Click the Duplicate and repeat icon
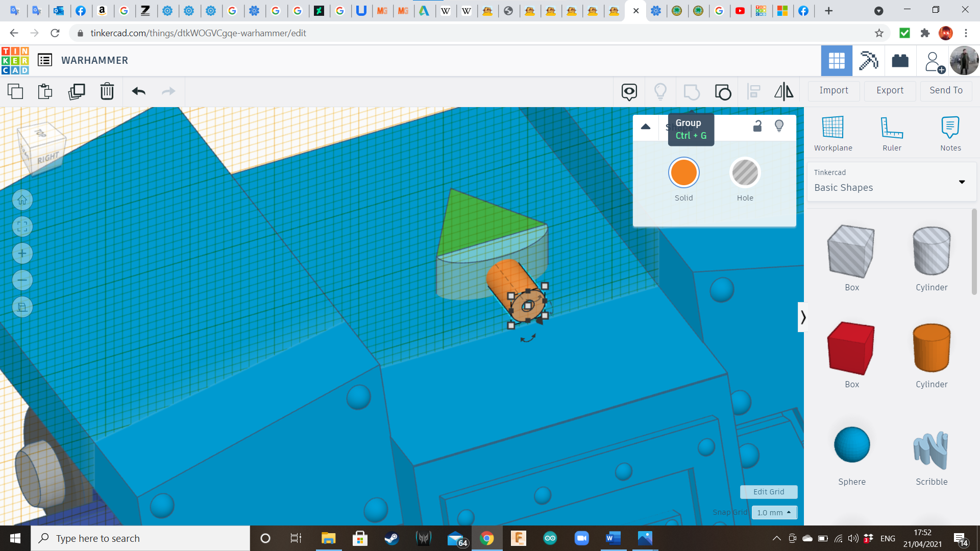980x551 pixels. (77, 91)
